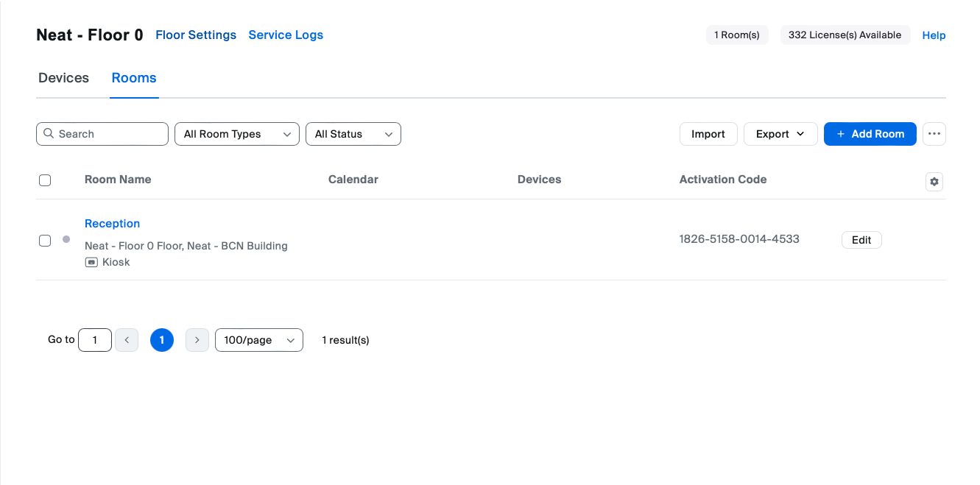
Task: Open the Help link
Action: (x=934, y=35)
